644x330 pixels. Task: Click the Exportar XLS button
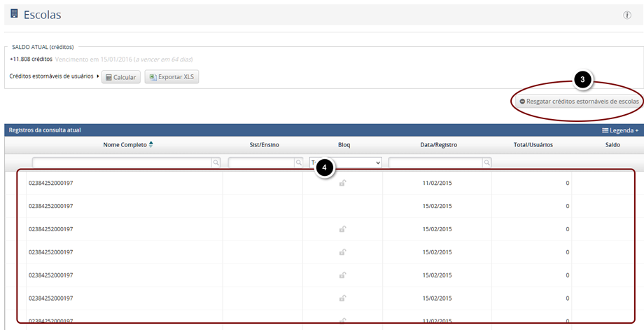171,77
